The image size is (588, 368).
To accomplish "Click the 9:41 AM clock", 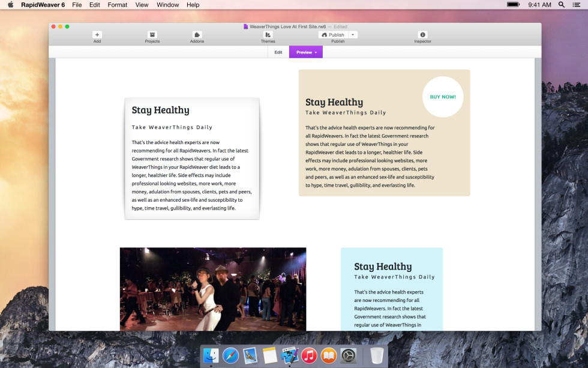I will (539, 5).
